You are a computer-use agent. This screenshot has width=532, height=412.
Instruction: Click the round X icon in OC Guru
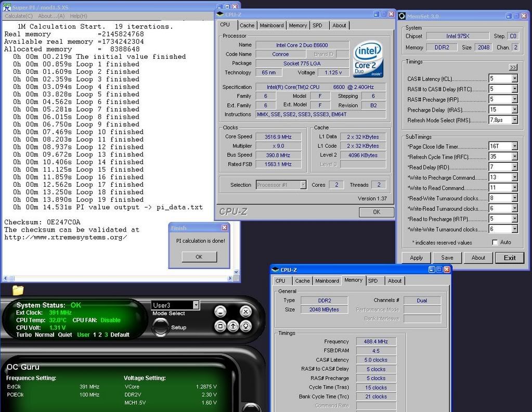(x=245, y=312)
